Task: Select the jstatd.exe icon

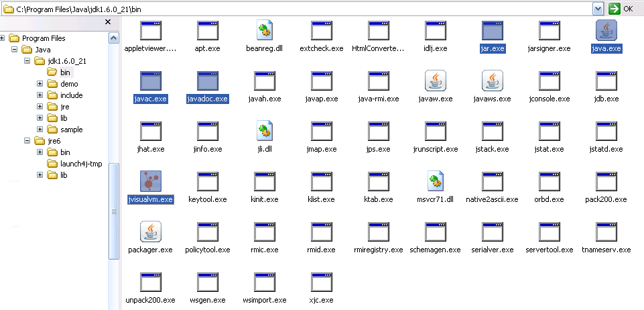Action: click(606, 131)
